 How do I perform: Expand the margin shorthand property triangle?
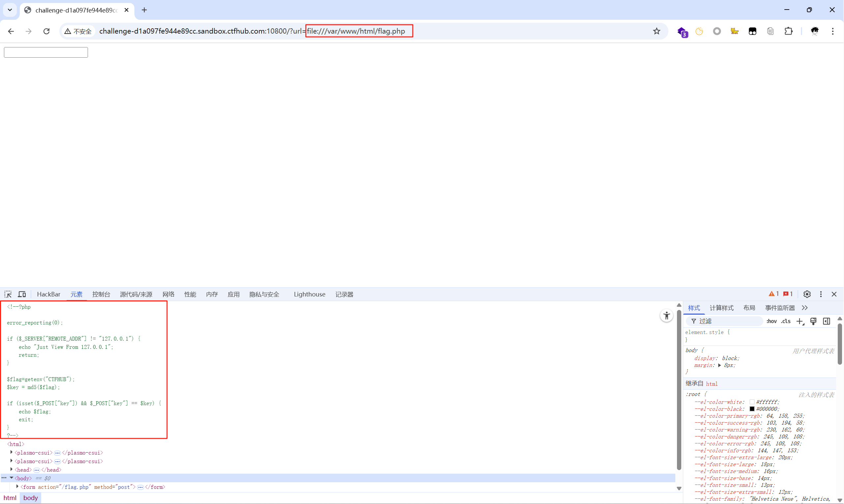tap(719, 365)
